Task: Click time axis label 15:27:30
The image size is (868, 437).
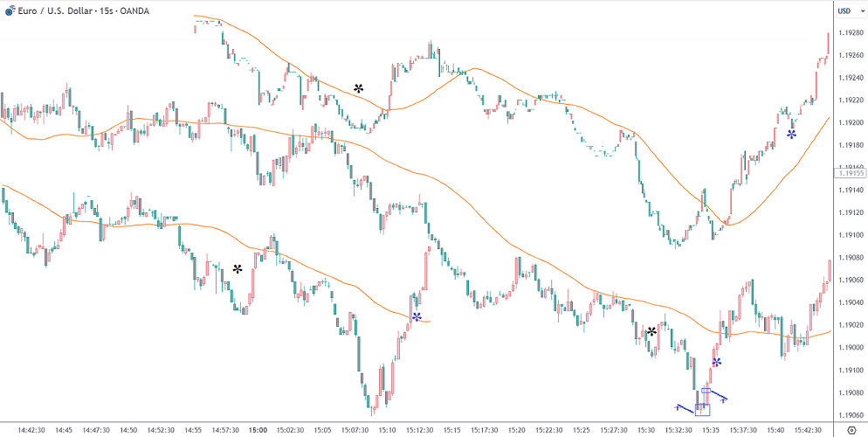Action: coord(615,430)
